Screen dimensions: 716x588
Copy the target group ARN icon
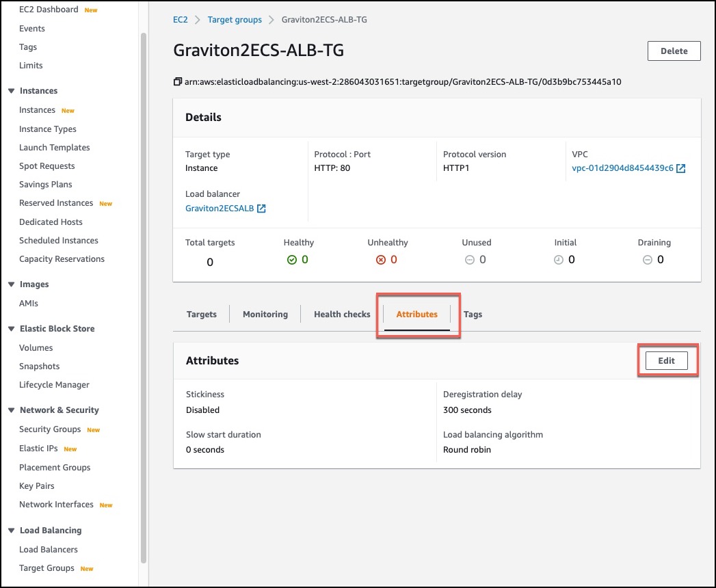click(177, 82)
